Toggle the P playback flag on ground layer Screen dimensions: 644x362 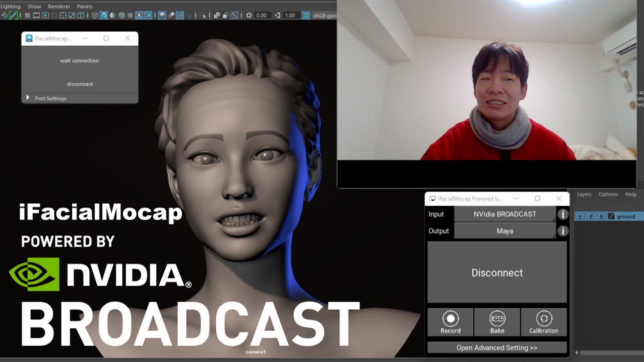coord(592,216)
